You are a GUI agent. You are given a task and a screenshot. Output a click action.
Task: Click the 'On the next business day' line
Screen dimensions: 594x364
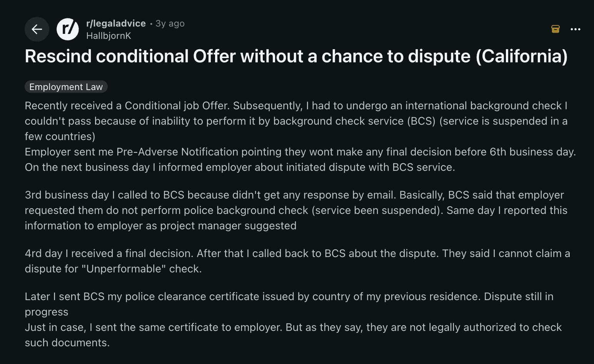(x=240, y=167)
